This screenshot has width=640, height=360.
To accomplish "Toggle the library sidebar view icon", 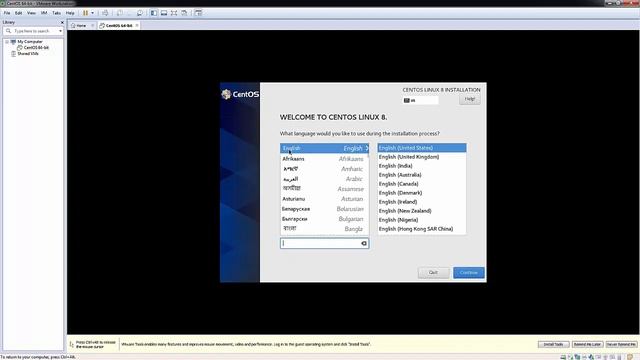I will coord(154,13).
